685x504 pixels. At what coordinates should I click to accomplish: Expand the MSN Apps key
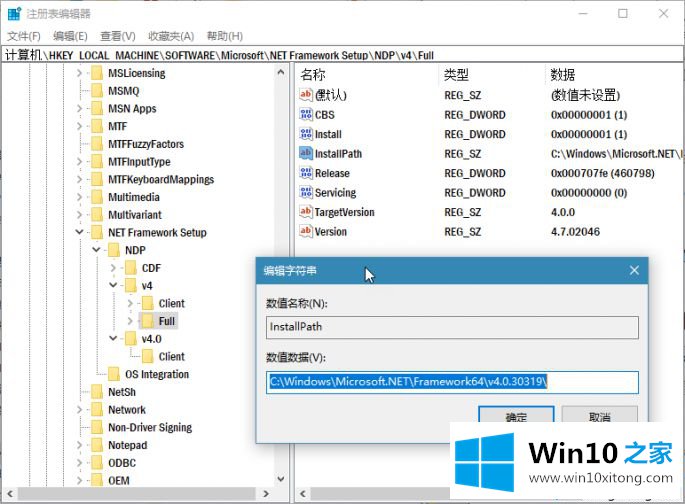[79, 108]
